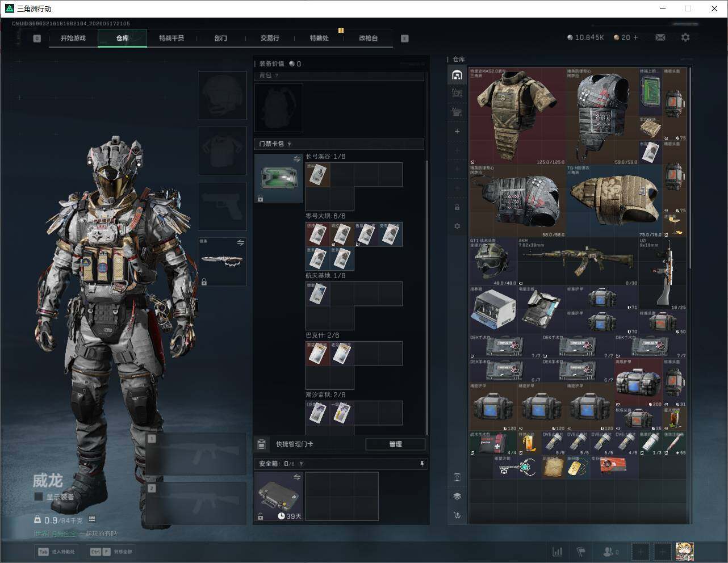
Task: Swap the safe box container
Action: 297,477
